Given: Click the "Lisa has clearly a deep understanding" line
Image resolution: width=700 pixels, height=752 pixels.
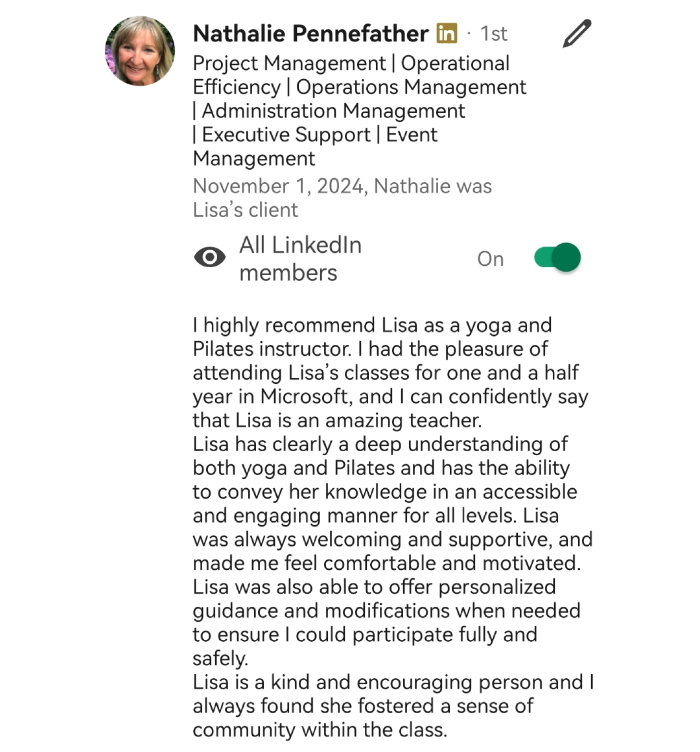Looking at the screenshot, I should pyautogui.click(x=380, y=444).
